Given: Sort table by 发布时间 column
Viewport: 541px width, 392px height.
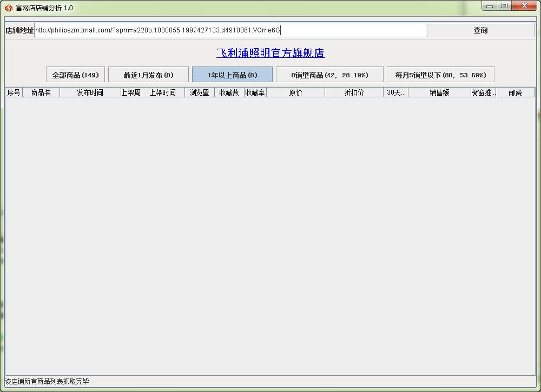Looking at the screenshot, I should 90,92.
